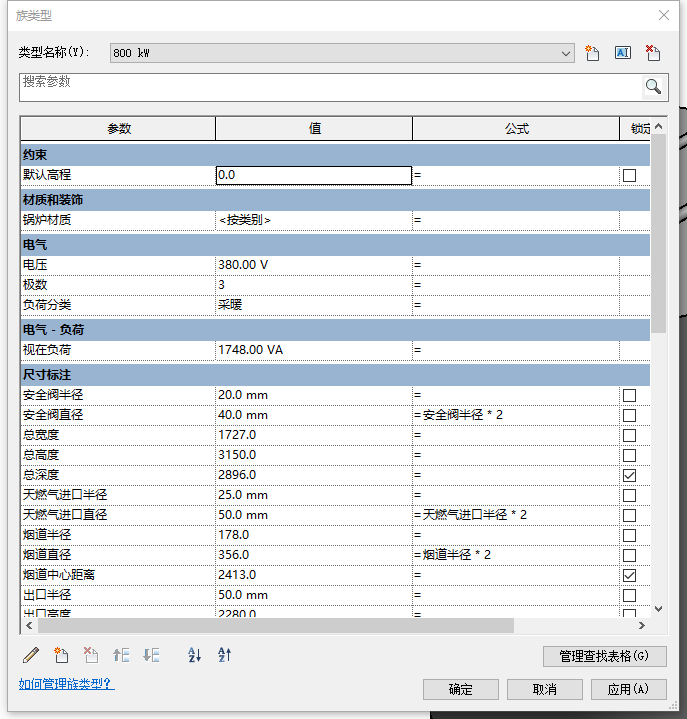Click the magnifier search icon
Image resolution: width=687 pixels, height=719 pixels.
(x=653, y=87)
